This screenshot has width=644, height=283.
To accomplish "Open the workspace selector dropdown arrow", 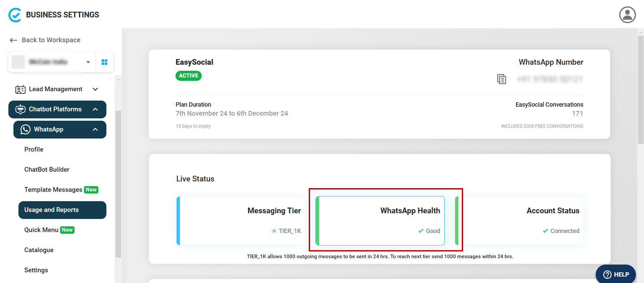I will click(88, 62).
